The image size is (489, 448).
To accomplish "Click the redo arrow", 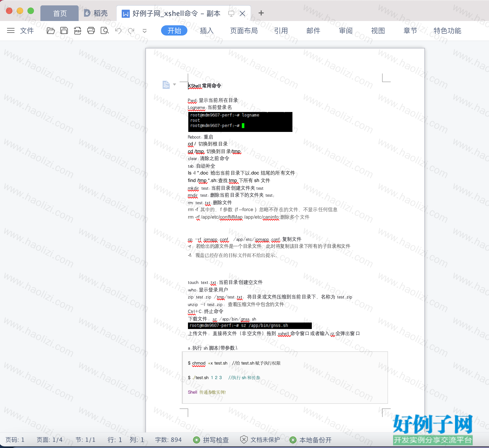I will [131, 31].
